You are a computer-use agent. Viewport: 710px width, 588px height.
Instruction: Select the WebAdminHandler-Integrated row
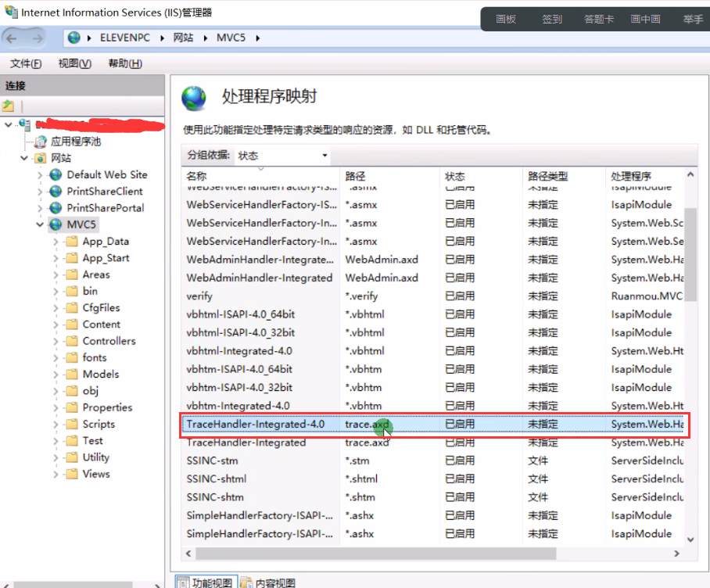pos(433,278)
